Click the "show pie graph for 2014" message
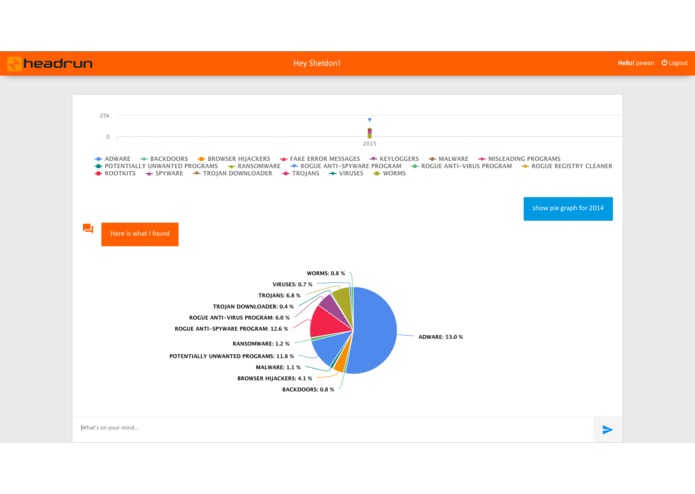 pyautogui.click(x=568, y=208)
